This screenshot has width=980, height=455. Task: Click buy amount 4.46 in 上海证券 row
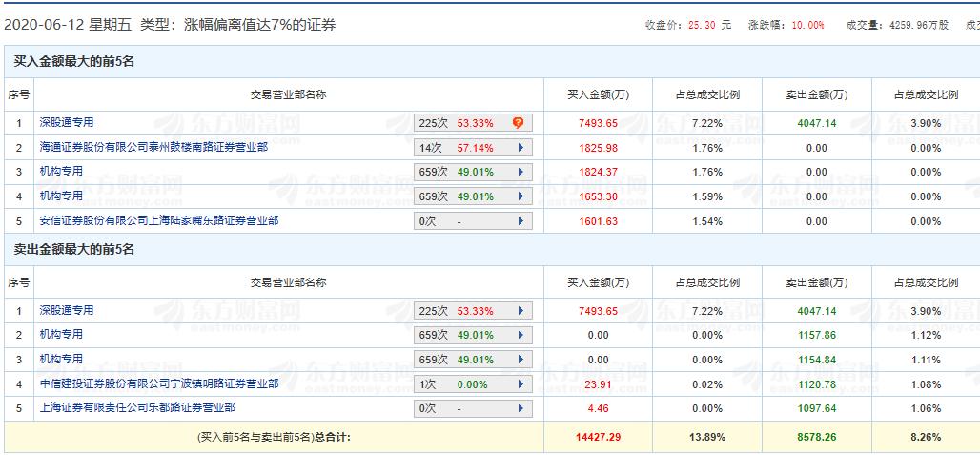[598, 409]
